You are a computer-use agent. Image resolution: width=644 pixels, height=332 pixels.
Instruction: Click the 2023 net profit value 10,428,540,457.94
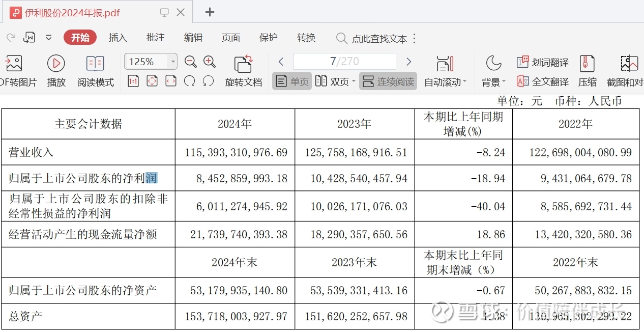[358, 178]
